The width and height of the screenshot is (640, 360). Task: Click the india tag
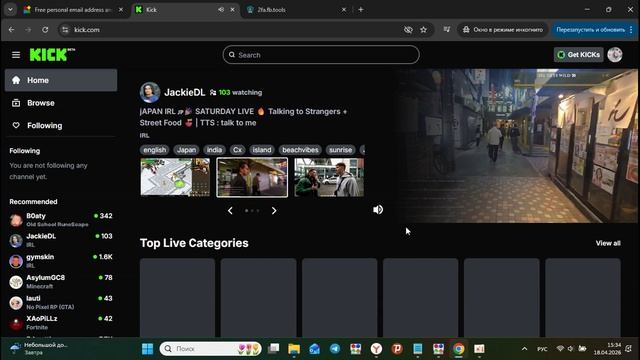(x=214, y=150)
